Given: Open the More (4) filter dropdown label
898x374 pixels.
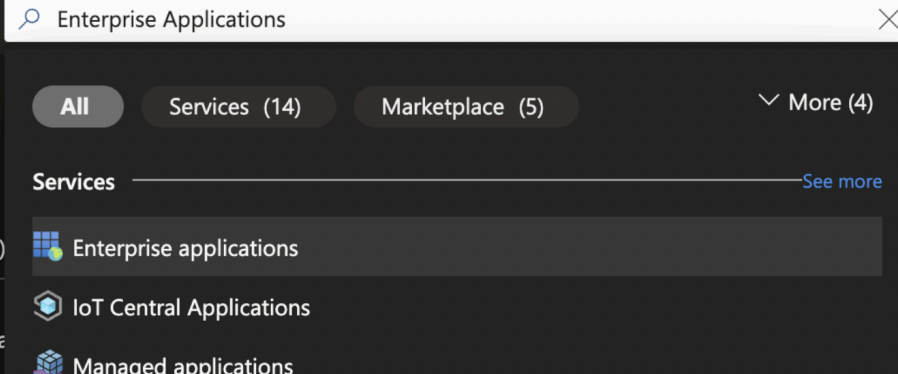Looking at the screenshot, I should click(x=830, y=103).
